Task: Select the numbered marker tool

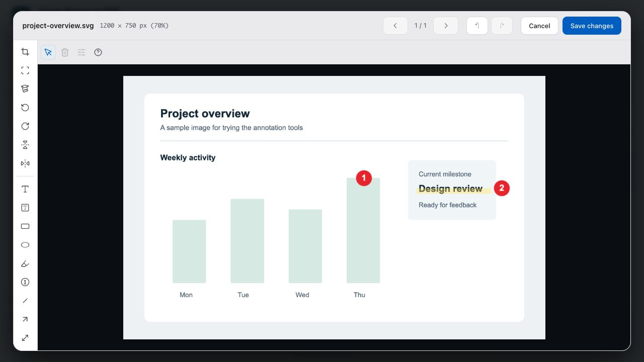Action: click(x=25, y=282)
